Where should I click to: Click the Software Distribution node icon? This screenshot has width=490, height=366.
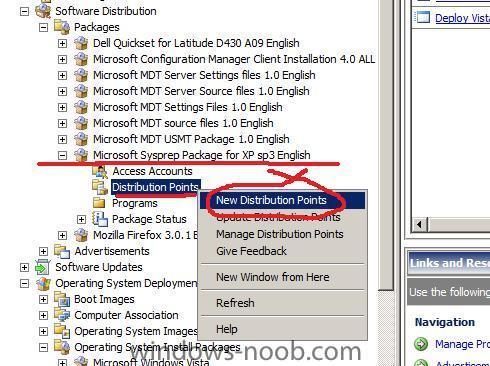43,11
